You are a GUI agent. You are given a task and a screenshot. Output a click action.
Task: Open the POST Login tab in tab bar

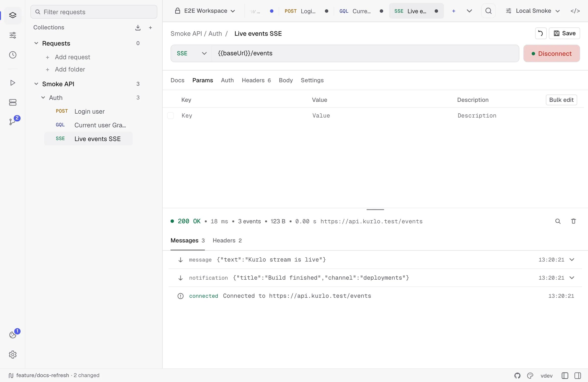(x=306, y=11)
